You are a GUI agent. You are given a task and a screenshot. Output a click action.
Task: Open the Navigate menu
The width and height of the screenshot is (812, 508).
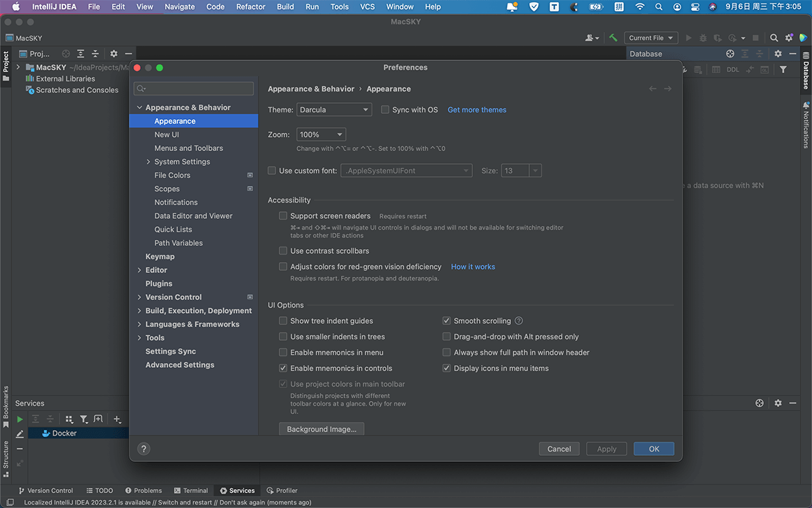(180, 7)
